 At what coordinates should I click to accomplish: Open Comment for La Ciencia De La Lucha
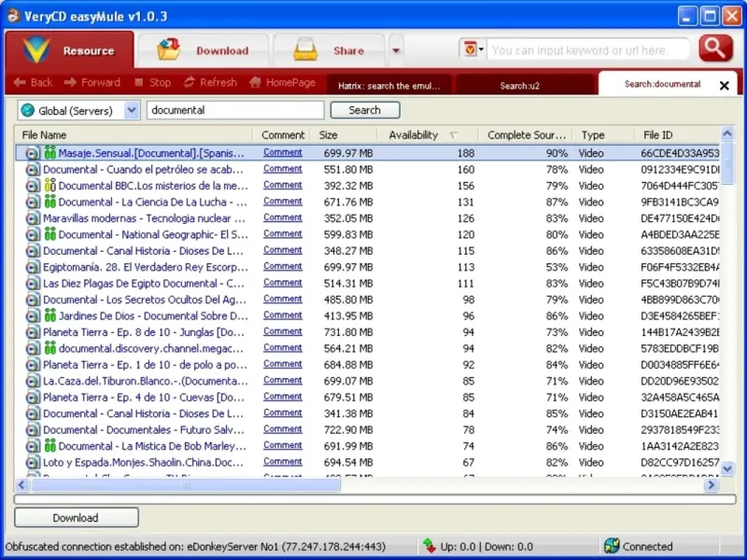283,201
